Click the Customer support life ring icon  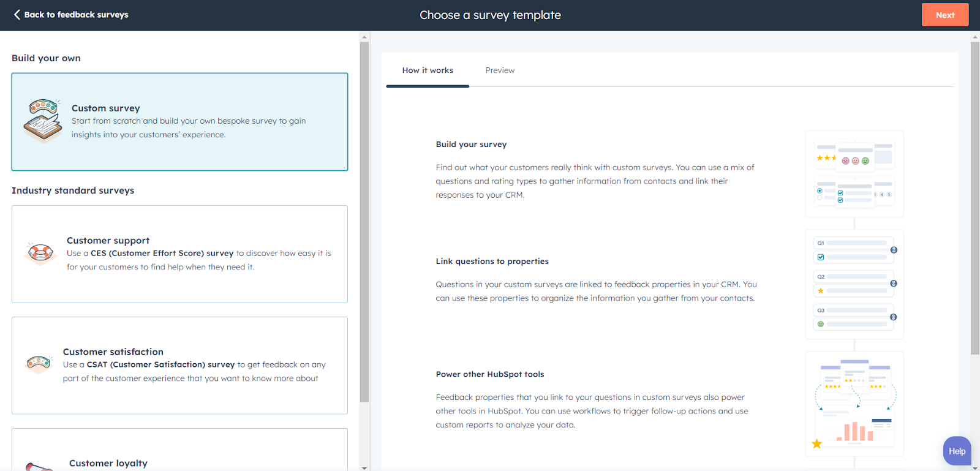click(x=39, y=253)
